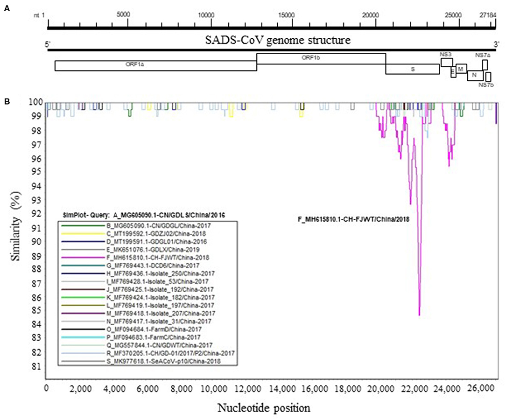Click the Similarity (%) axis title
This screenshot has width=506, height=420.
point(15,226)
